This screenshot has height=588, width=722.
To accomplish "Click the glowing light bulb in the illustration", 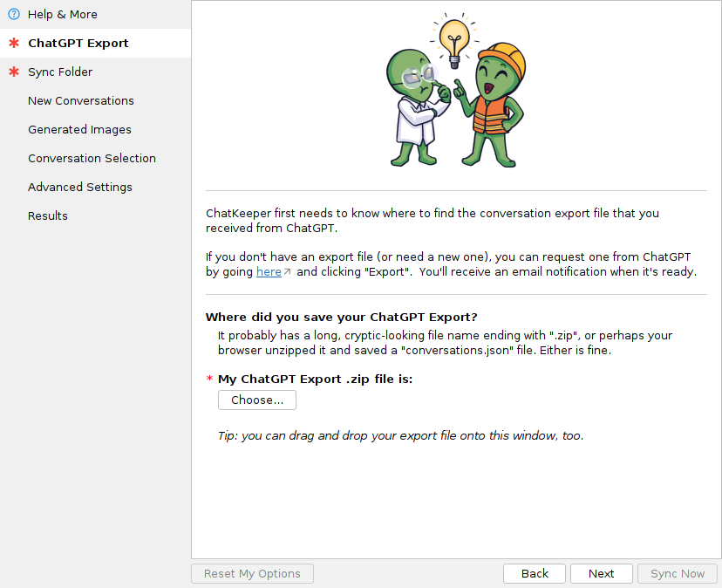I will tap(453, 38).
